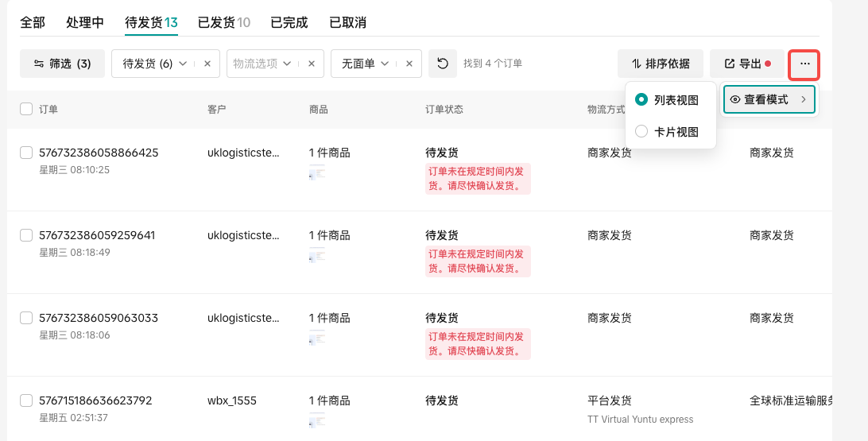Check the box for order 576732386059259641
Image resolution: width=868 pixels, height=441 pixels.
(x=26, y=235)
